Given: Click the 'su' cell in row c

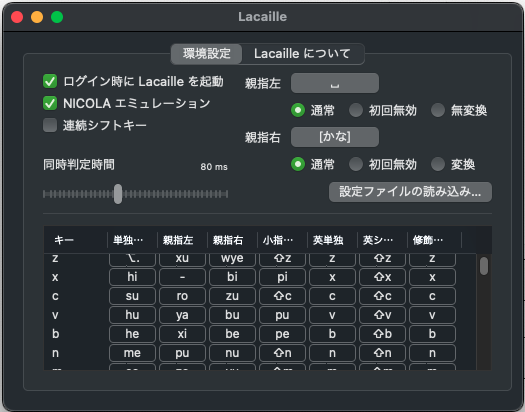Looking at the screenshot, I should (132, 296).
